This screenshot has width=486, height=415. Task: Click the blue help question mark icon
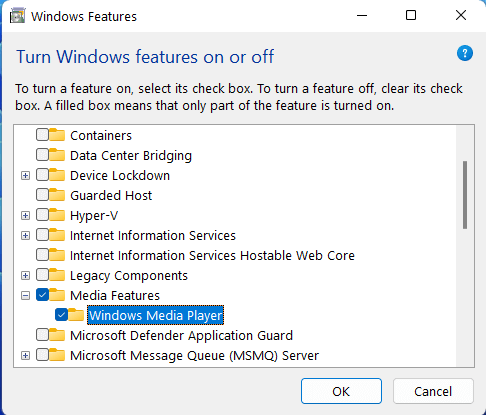tap(465, 53)
